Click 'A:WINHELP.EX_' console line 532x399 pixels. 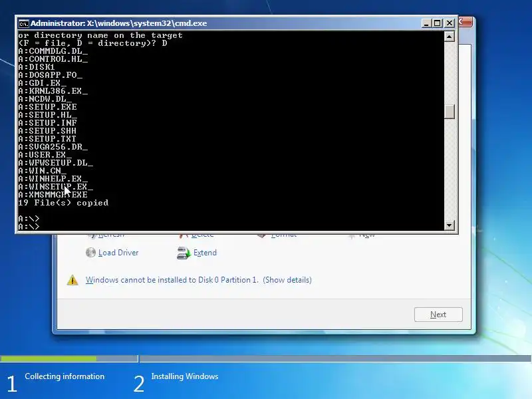tap(53, 179)
